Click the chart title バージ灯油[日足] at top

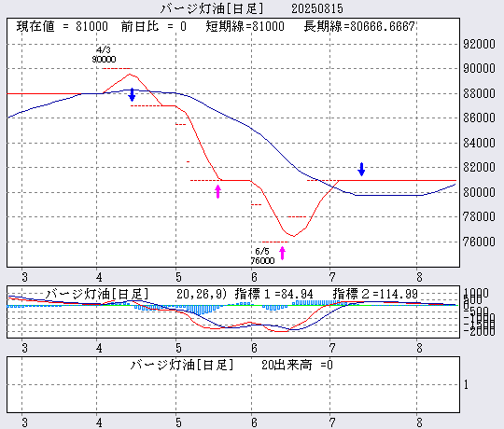212,8
